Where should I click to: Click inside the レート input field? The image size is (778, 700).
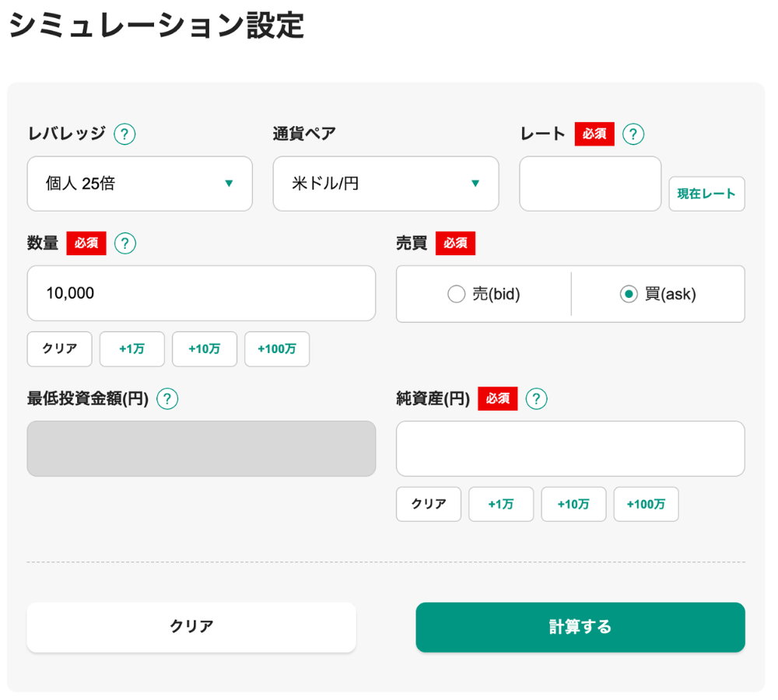click(x=590, y=184)
